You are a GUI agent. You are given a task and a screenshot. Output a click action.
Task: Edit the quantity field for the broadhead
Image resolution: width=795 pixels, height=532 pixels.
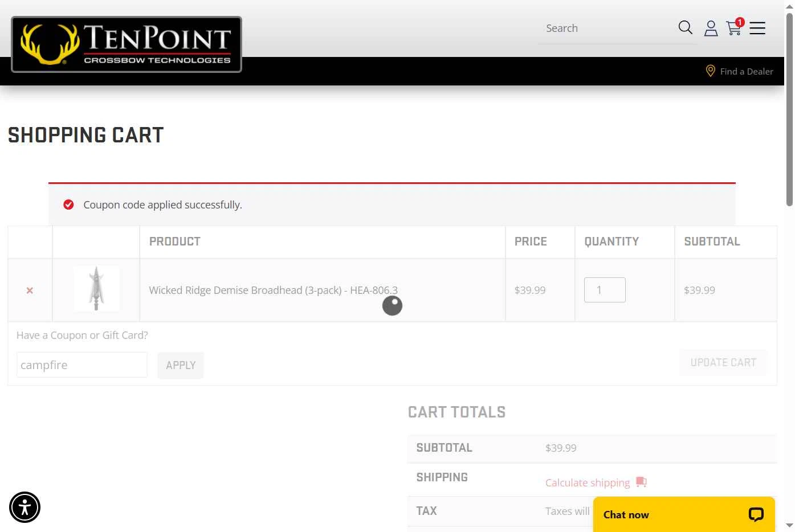coord(605,290)
